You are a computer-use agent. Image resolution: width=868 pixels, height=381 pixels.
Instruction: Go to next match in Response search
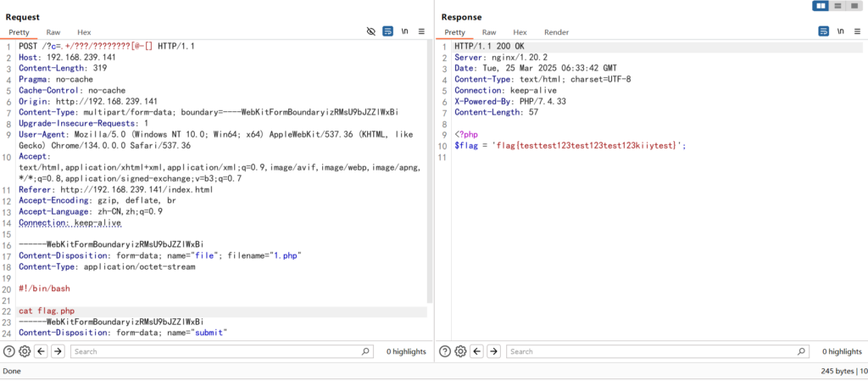(493, 351)
